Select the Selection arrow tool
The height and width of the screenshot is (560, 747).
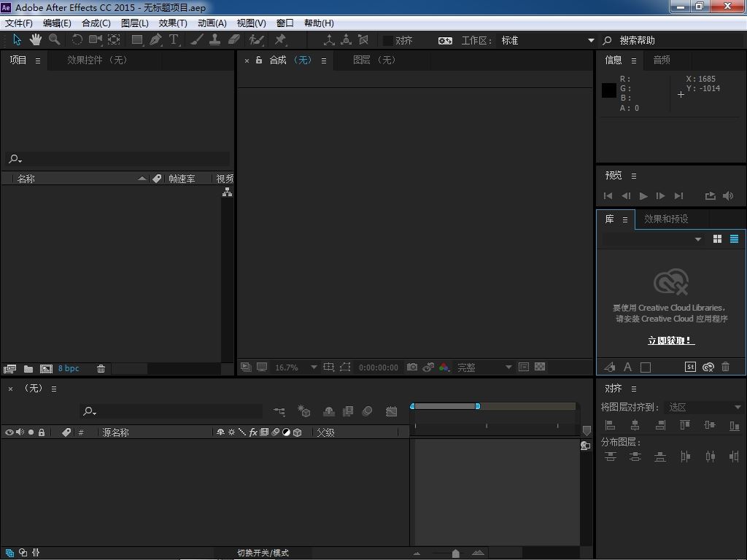tap(18, 39)
